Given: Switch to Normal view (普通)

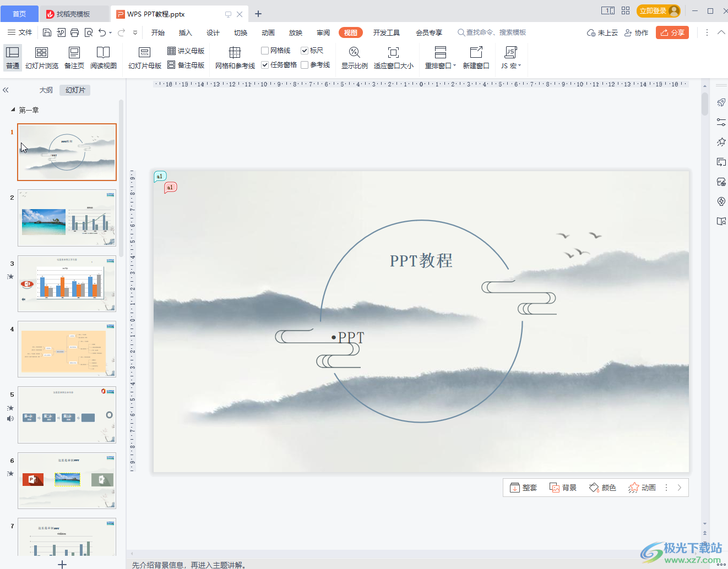Looking at the screenshot, I should point(13,58).
